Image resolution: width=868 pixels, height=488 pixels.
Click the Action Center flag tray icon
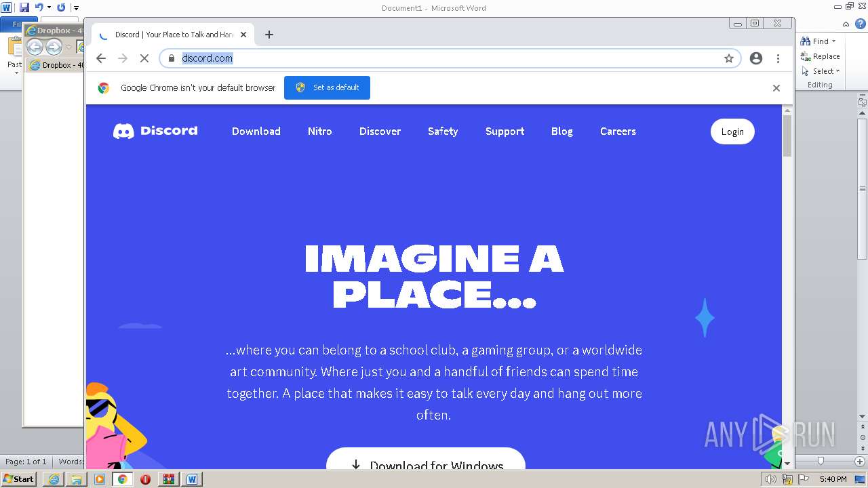pyautogui.click(x=804, y=479)
